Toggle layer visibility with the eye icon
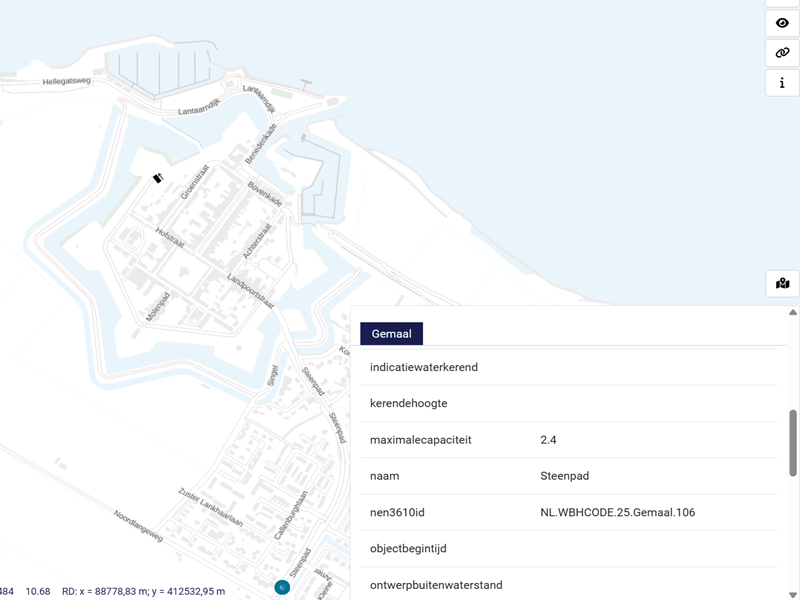The width and height of the screenshot is (800, 600). point(782,22)
